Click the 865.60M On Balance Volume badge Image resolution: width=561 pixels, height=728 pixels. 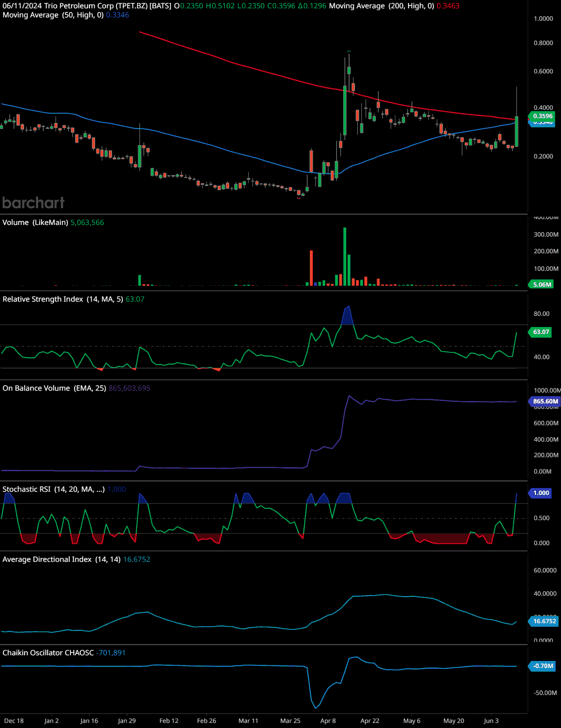point(545,401)
